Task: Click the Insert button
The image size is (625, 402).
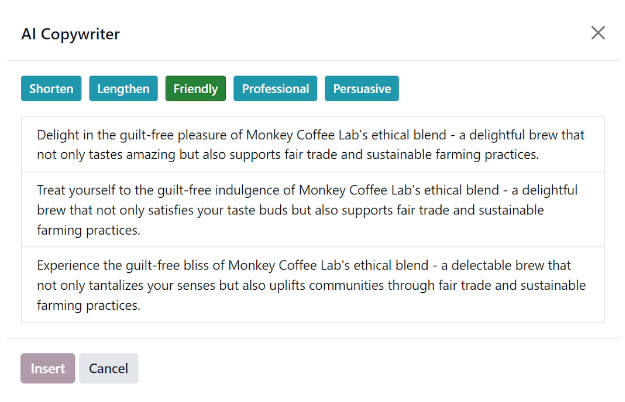Action: tap(48, 368)
